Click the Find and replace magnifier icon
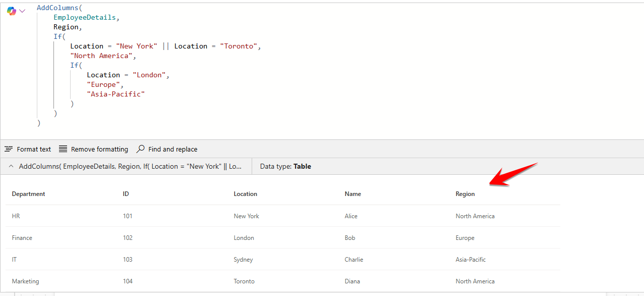This screenshot has width=644, height=296. coord(141,149)
